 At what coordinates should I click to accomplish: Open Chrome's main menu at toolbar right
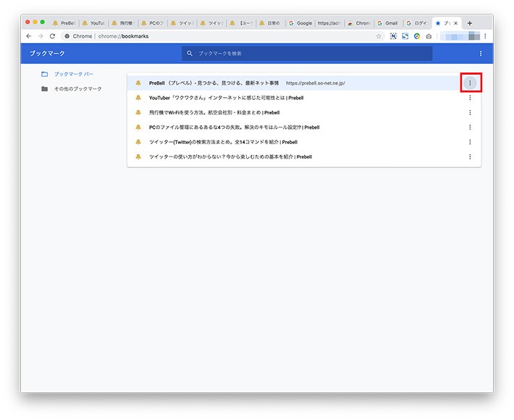click(x=485, y=36)
